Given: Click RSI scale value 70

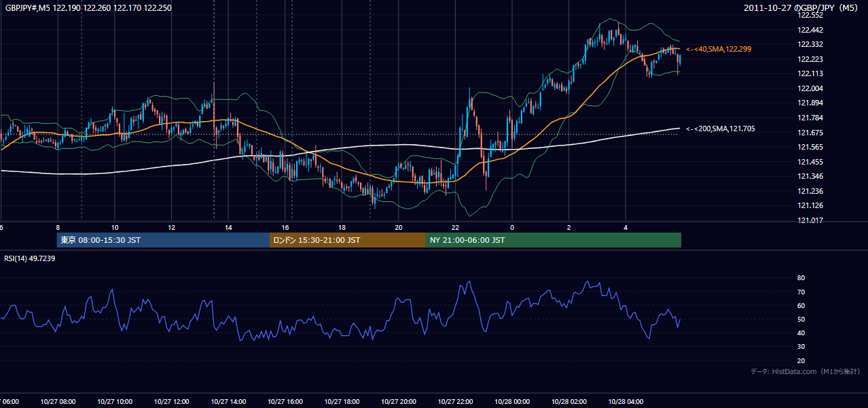Looking at the screenshot, I should tap(801, 292).
